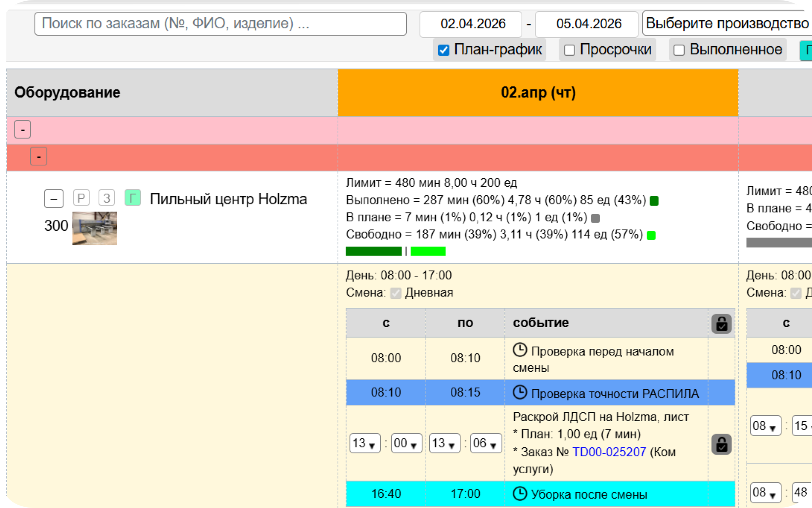Enable the Просрочки checkbox
This screenshot has height=508, width=812.
(x=570, y=50)
